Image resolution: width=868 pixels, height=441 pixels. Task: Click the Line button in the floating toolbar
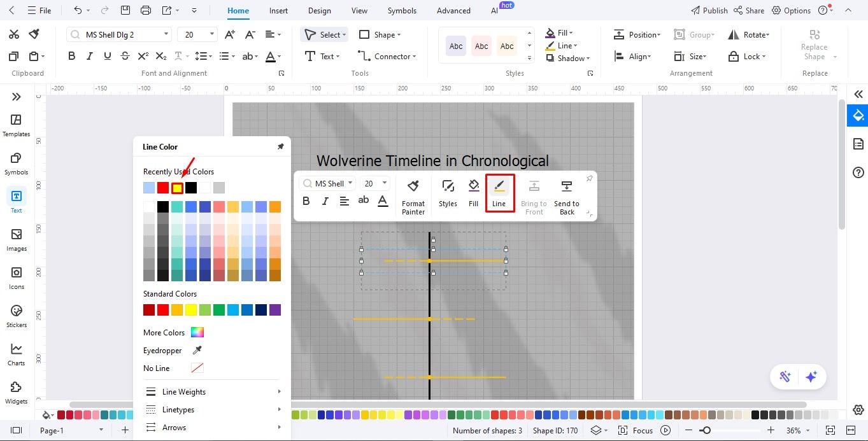(x=499, y=193)
